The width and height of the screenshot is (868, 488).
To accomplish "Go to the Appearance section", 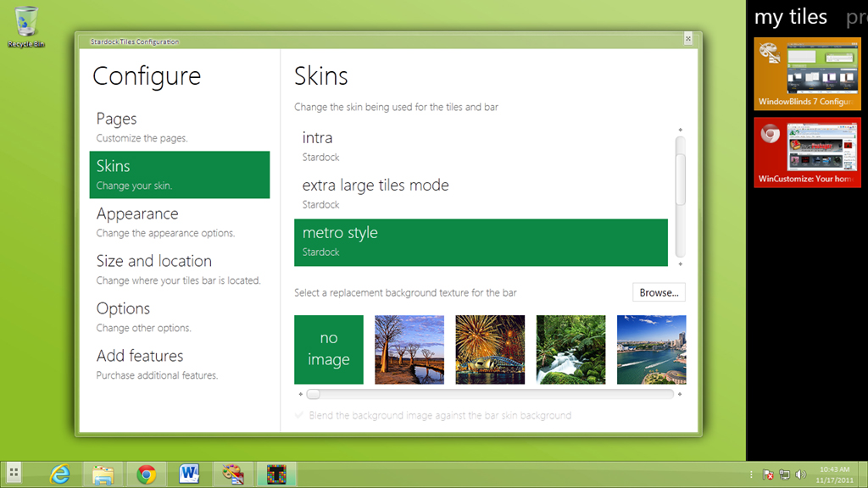I will coord(180,222).
